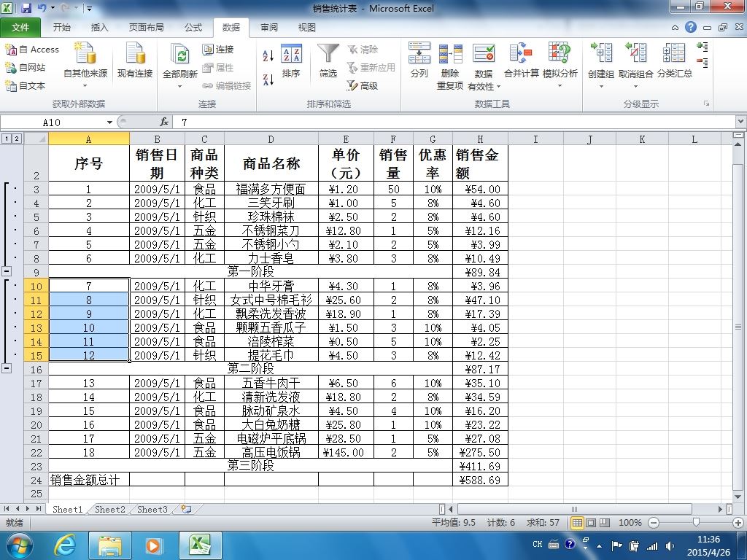
Task: Click the Save icon in quick access toolbar
Action: click(26, 8)
